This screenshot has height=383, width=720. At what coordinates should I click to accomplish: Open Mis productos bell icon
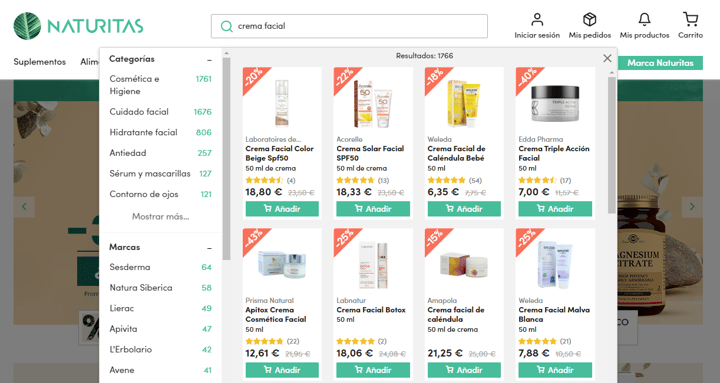tap(644, 19)
